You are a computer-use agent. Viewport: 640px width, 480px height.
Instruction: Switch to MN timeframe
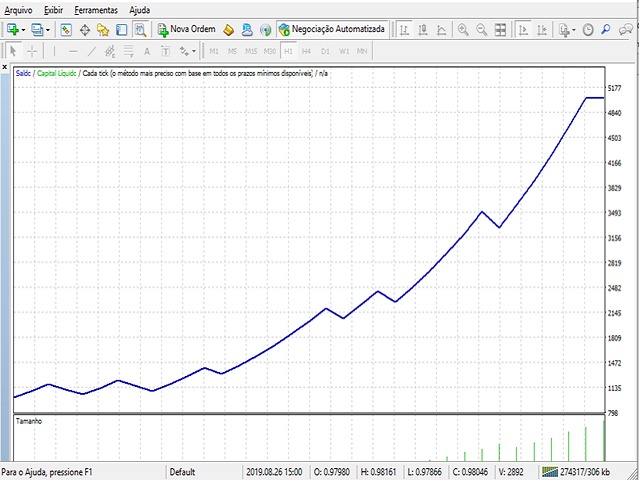tap(362, 51)
